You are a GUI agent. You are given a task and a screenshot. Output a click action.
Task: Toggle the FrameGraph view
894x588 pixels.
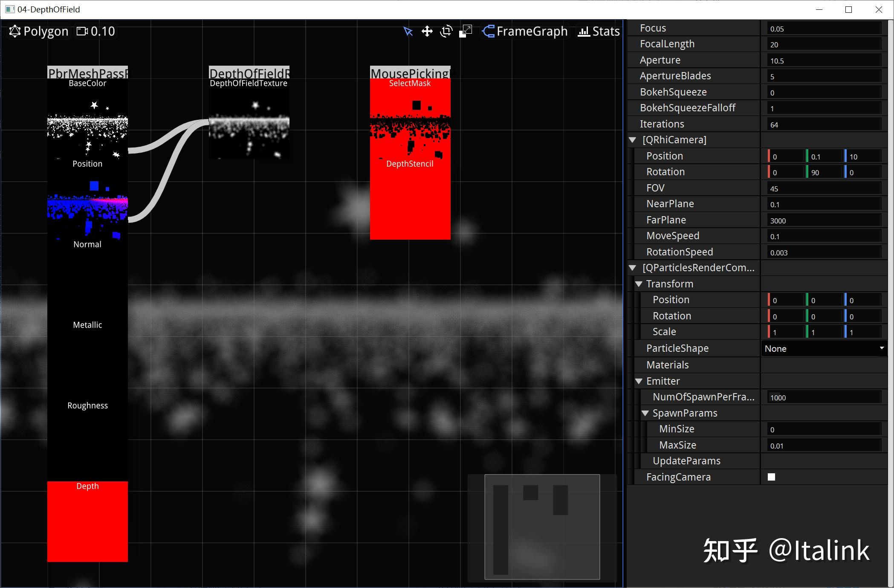click(525, 31)
